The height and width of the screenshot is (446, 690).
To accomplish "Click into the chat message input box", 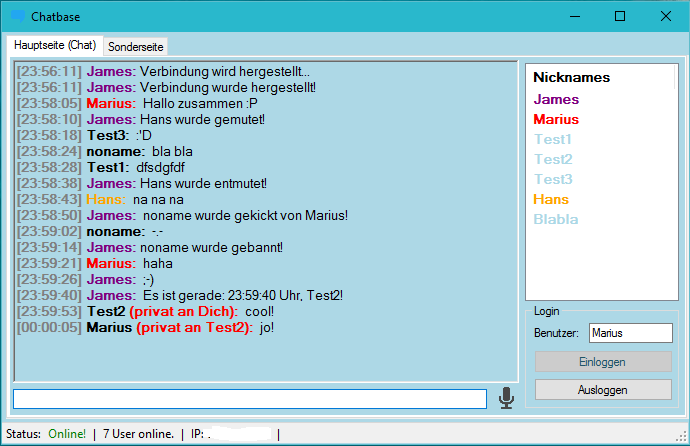I will pos(250,399).
